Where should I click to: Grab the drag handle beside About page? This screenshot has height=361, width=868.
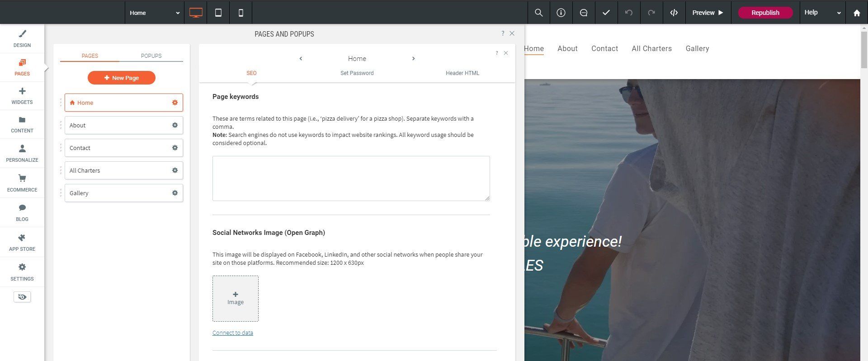(x=61, y=125)
